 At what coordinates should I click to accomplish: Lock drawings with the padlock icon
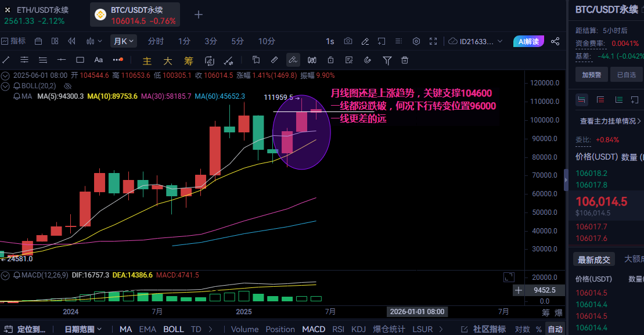coord(330,60)
